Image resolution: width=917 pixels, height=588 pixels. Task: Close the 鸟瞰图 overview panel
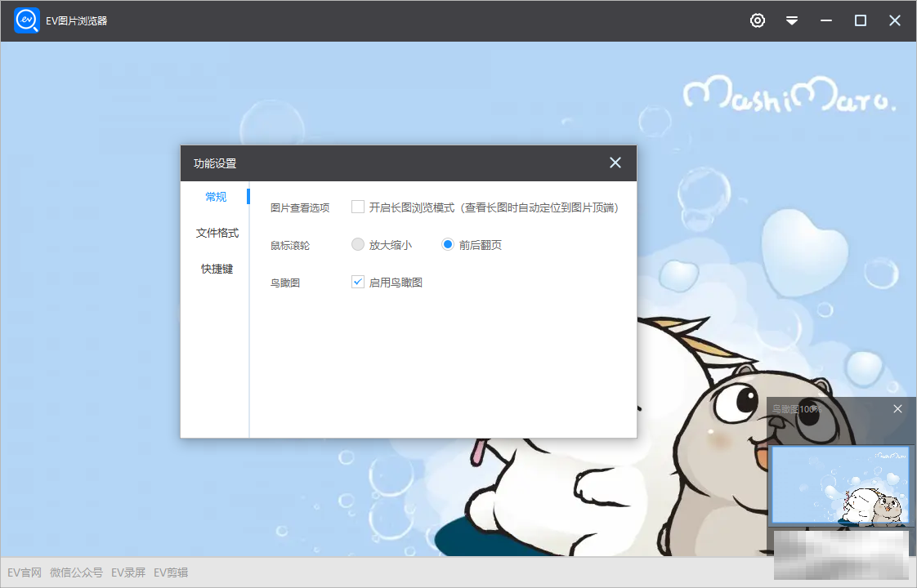[897, 409]
